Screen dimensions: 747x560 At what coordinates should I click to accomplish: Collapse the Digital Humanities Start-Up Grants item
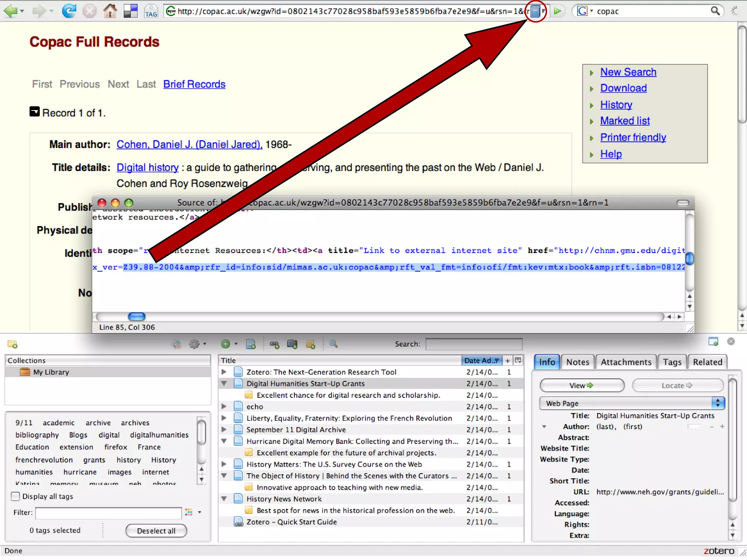point(224,383)
